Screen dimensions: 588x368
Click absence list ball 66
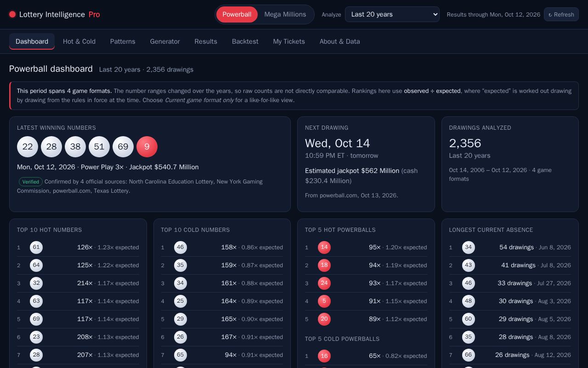469,355
